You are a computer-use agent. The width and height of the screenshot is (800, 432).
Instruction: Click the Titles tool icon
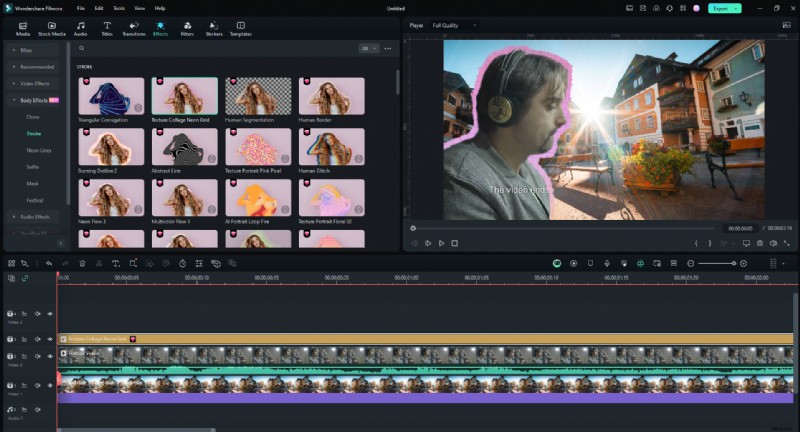[x=107, y=27]
